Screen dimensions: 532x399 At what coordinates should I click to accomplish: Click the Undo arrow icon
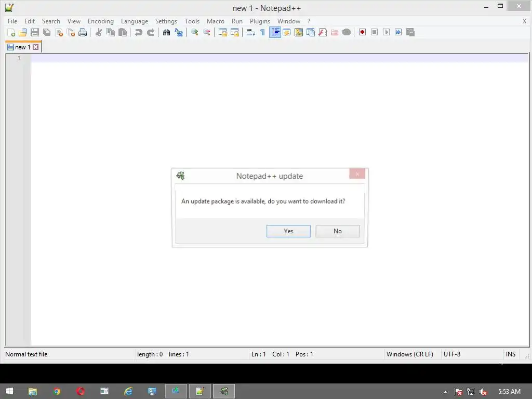[x=138, y=32]
